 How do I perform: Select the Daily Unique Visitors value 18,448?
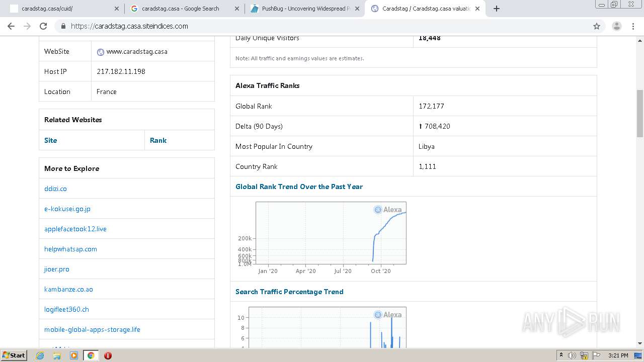coord(429,38)
